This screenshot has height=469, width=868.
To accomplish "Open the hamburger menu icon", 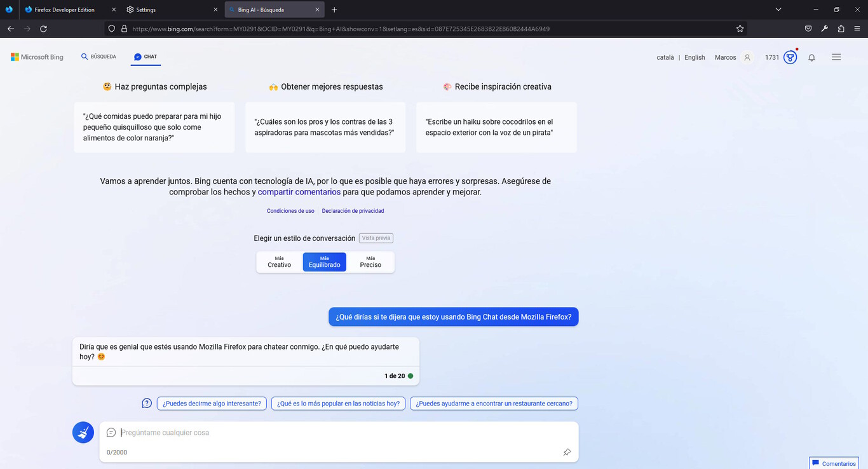I will point(836,57).
